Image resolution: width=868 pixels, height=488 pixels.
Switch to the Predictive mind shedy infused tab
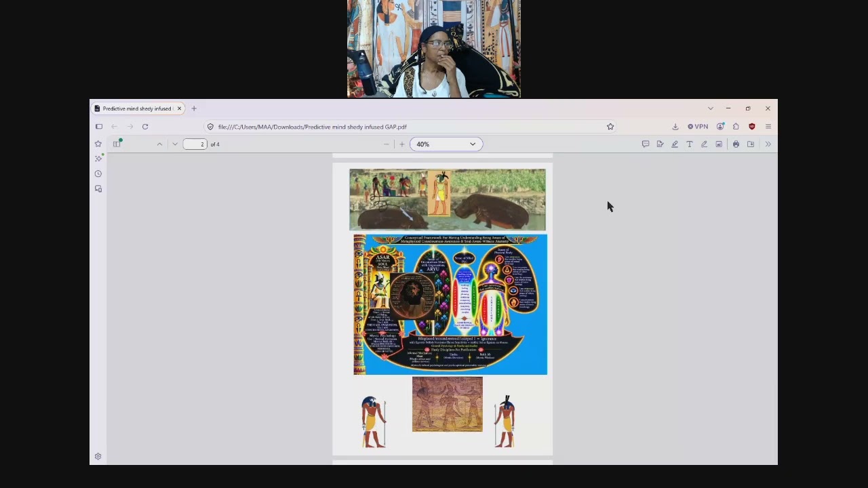[138, 108]
